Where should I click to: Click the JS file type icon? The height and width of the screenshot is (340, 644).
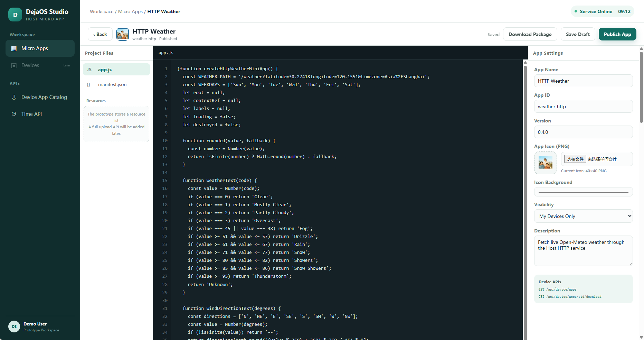click(x=89, y=70)
